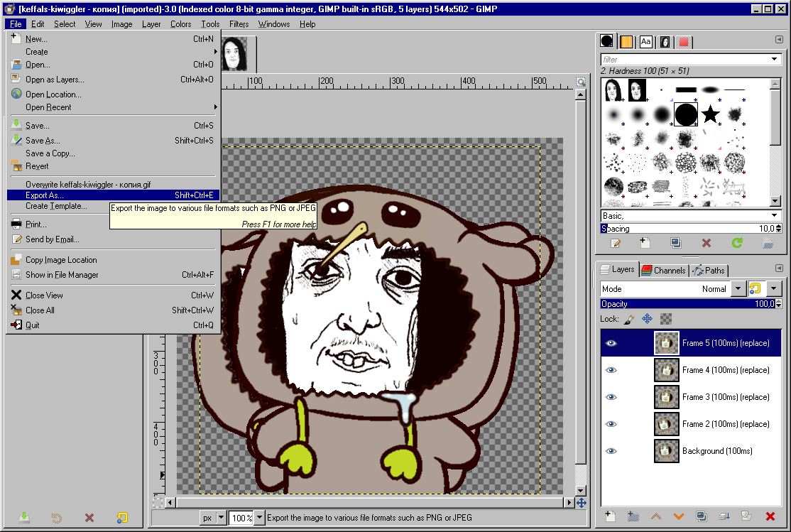Image resolution: width=791 pixels, height=532 pixels.
Task: Click Restore tool preset icon in toolbox
Action: click(57, 517)
